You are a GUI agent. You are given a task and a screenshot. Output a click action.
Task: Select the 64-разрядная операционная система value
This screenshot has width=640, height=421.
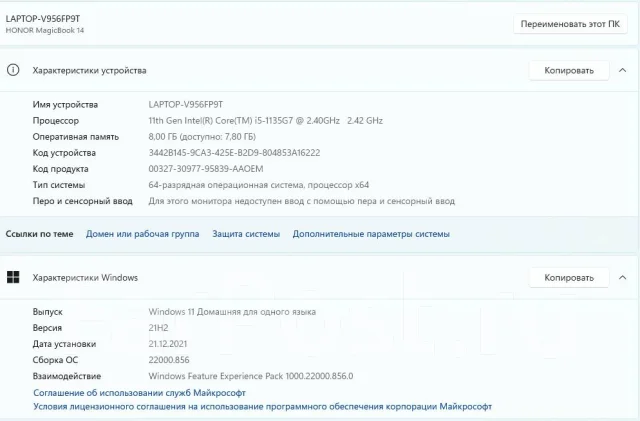click(259, 185)
